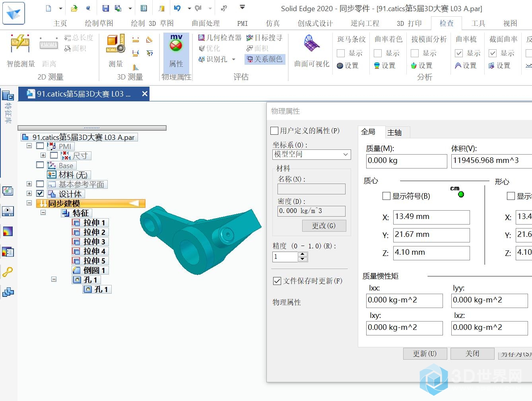Viewport: 532px width, 401px height.
Task: Enable Zebra Stripes display checkbox
Action: coord(341,53)
